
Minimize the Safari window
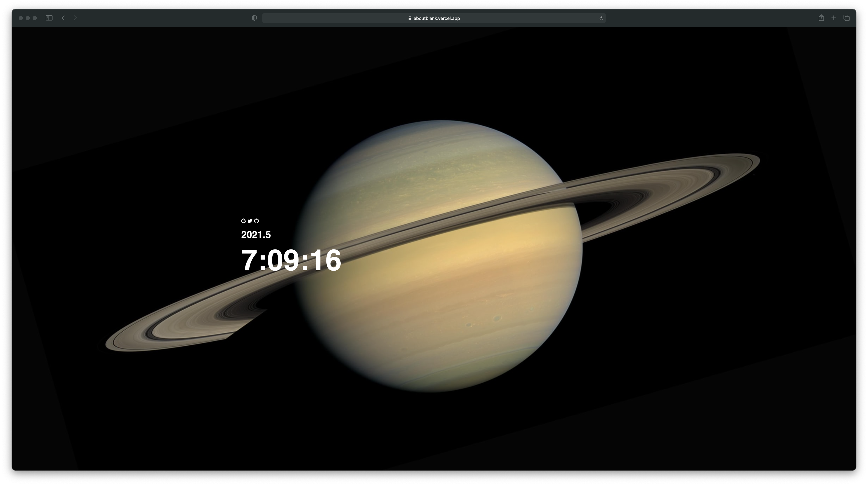28,18
